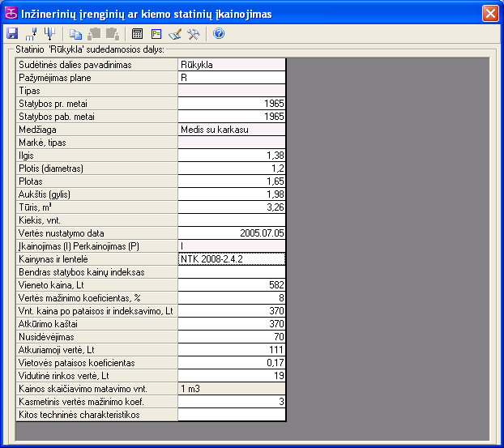Viewport: 504px width, 448px height.
Task: Click the 'Vieneto kaina, Lt' row label
Action: pyautogui.click(x=96, y=285)
